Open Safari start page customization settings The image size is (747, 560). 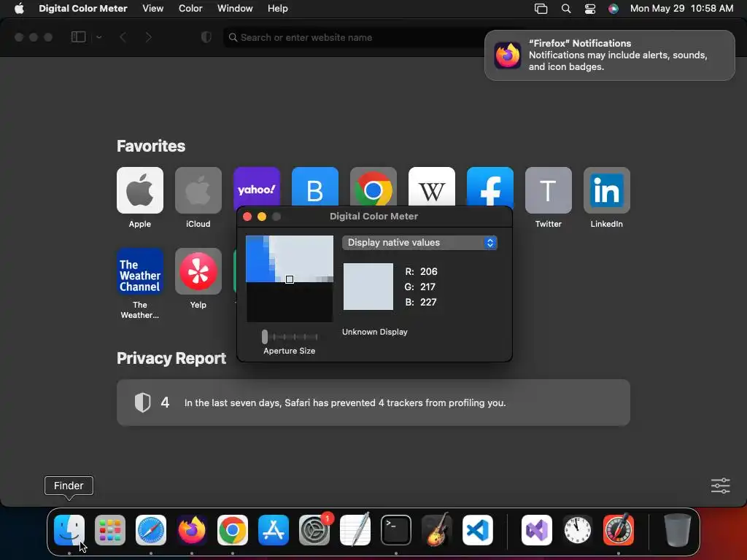(720, 486)
